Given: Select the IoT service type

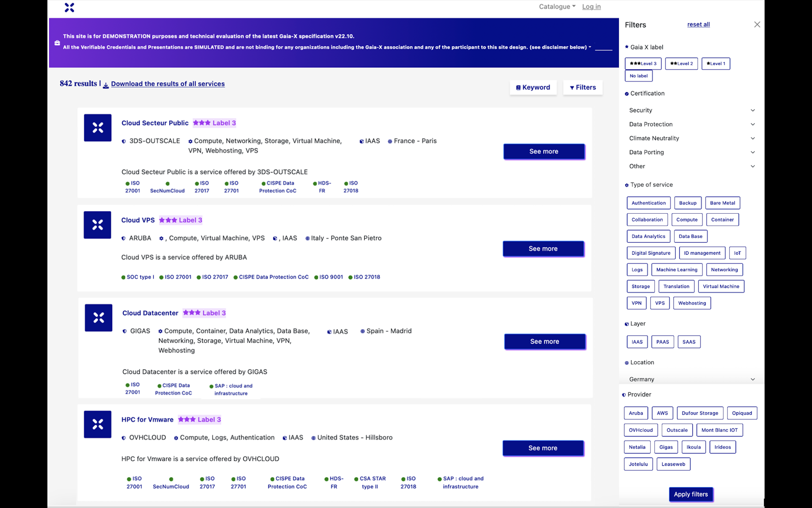Looking at the screenshot, I should [x=737, y=253].
